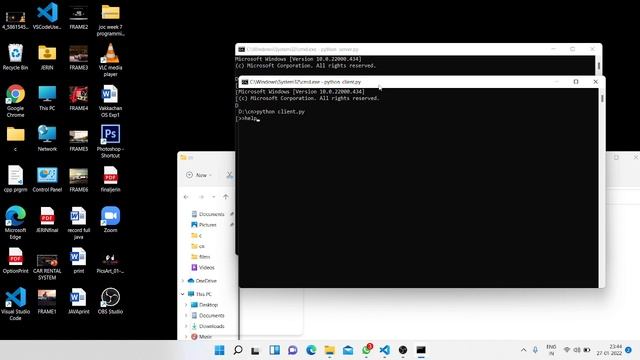
Task: Launch Microsoft Edge from desktop
Action: (15, 222)
